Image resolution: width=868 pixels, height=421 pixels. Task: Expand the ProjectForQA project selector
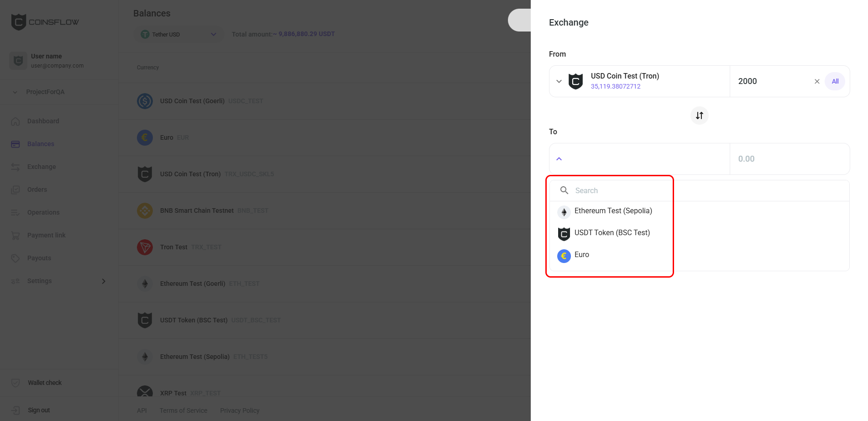pyautogui.click(x=45, y=92)
